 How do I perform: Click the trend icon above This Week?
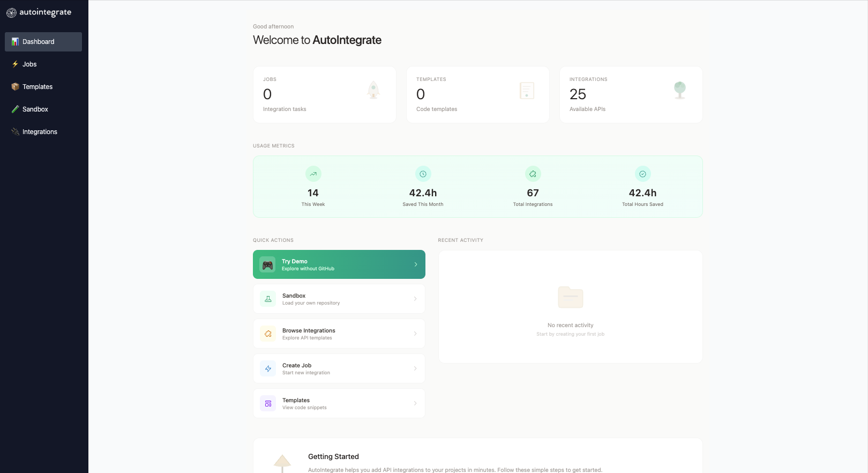point(313,174)
